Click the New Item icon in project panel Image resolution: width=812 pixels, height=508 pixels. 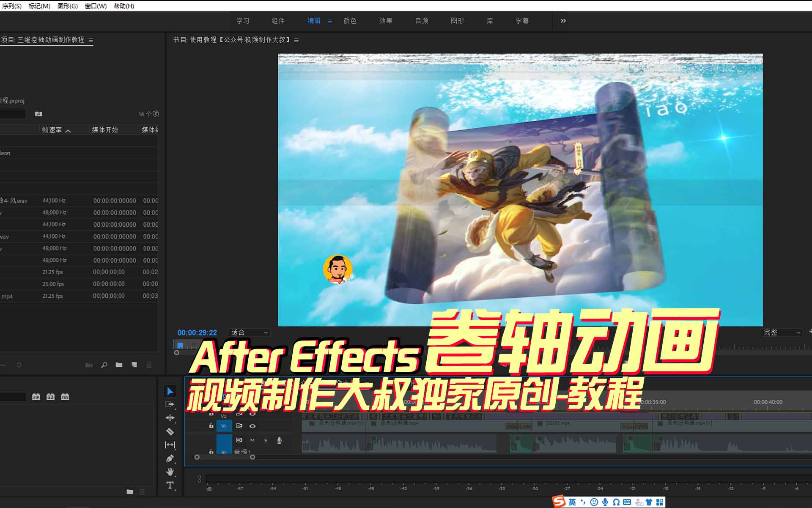(134, 365)
